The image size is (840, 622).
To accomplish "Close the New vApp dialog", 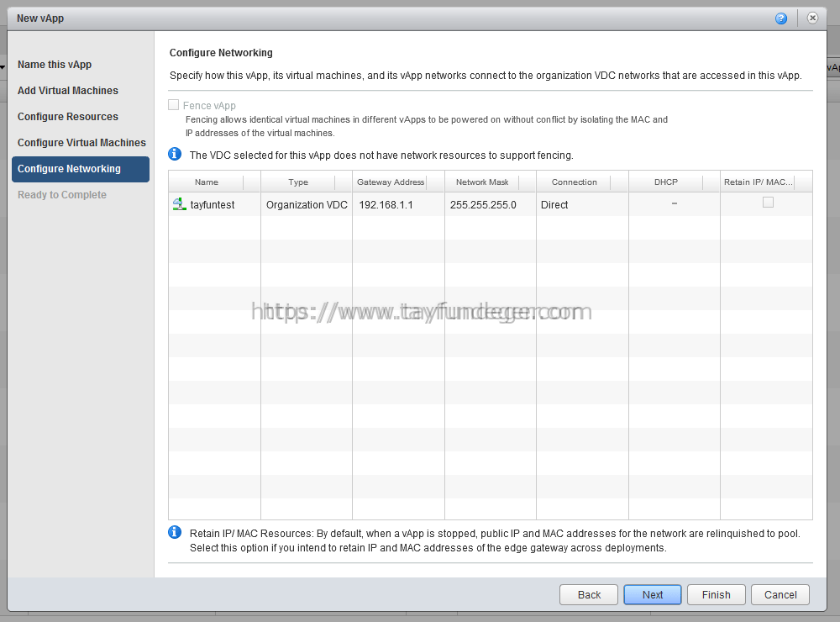I will [x=812, y=18].
